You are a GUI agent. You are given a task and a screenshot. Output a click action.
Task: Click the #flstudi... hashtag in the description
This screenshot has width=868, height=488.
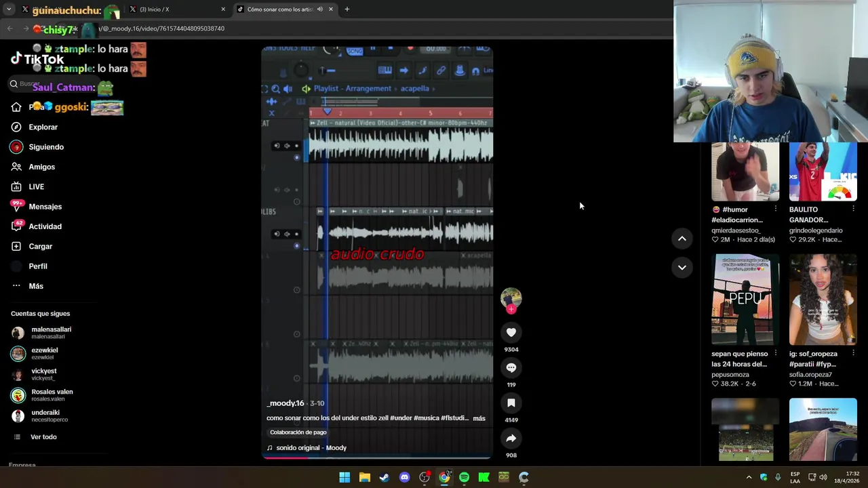[x=454, y=418]
